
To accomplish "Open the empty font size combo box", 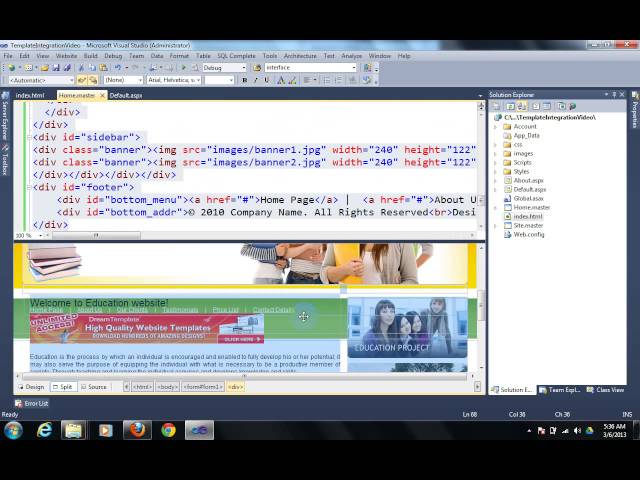I will 220,80.
